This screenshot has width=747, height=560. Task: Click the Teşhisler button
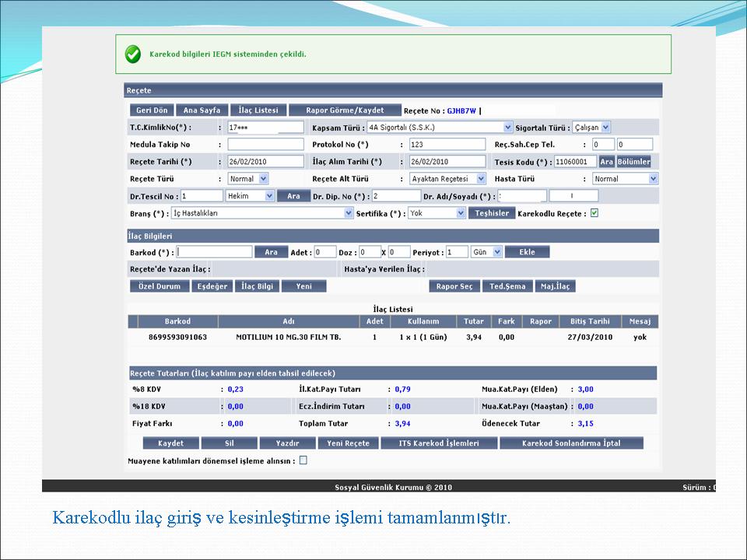click(x=492, y=213)
